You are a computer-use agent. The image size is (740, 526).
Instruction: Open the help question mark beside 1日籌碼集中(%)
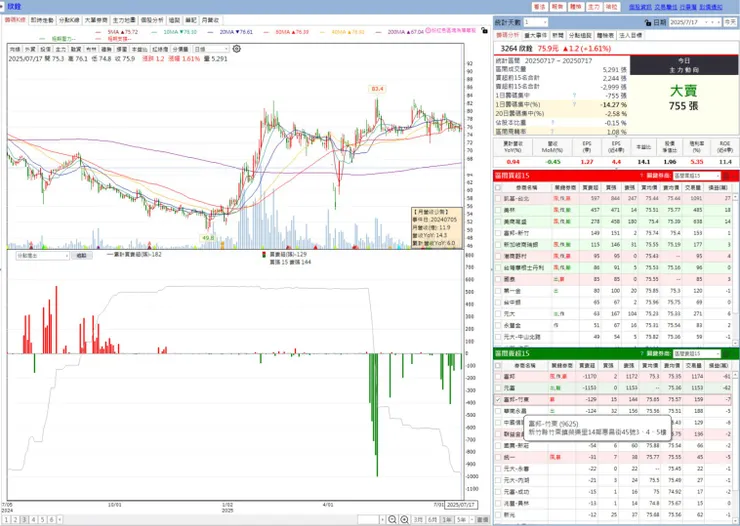coord(574,104)
